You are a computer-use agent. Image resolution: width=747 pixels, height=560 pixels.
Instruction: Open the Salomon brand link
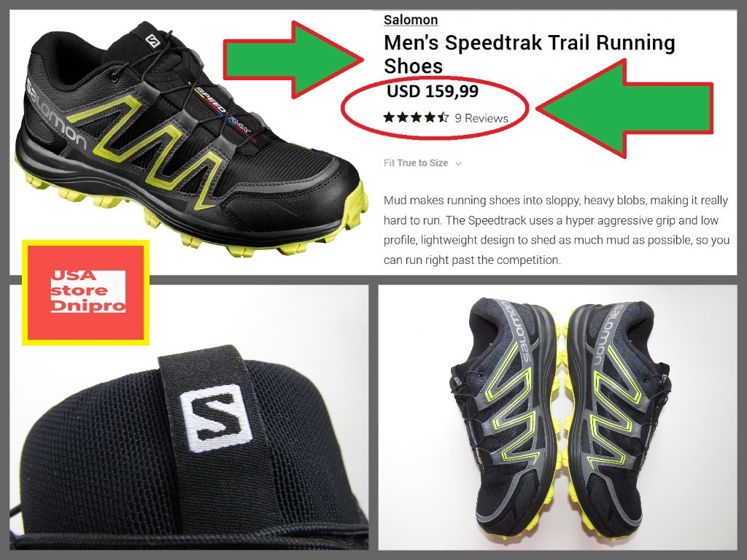411,20
